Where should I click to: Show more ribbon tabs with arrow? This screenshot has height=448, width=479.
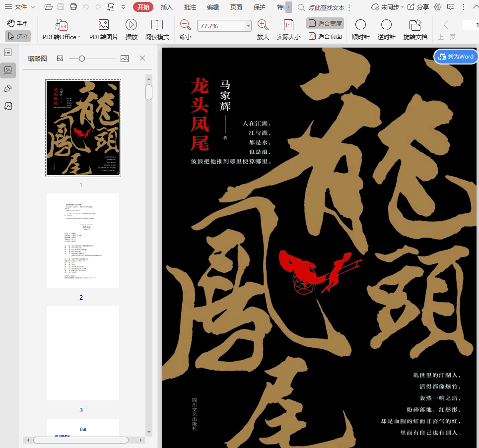click(288, 7)
